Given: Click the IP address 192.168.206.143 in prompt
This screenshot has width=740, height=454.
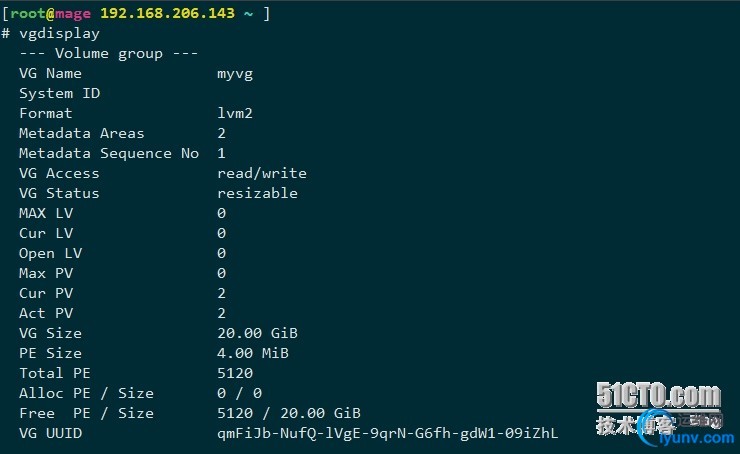Looking at the screenshot, I should click(x=168, y=13).
